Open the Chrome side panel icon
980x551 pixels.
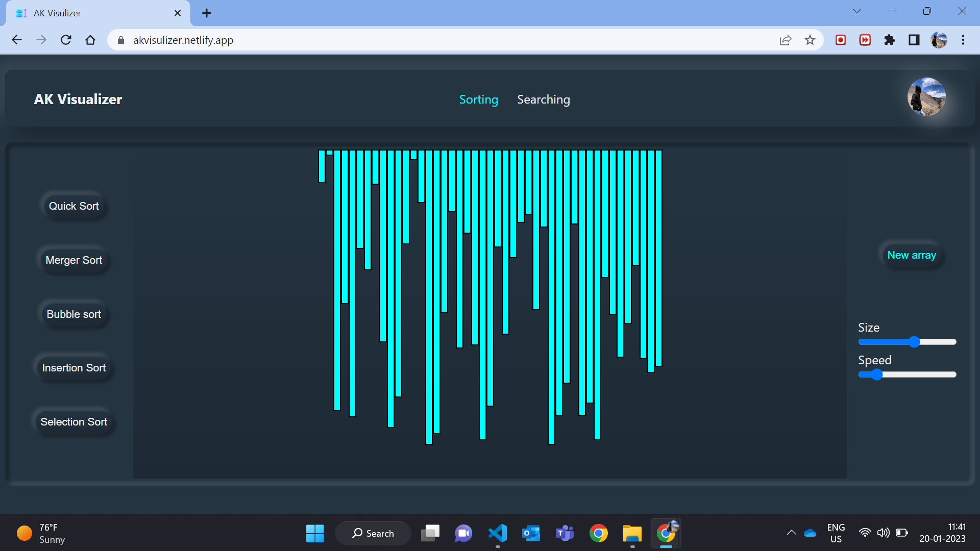[914, 40]
